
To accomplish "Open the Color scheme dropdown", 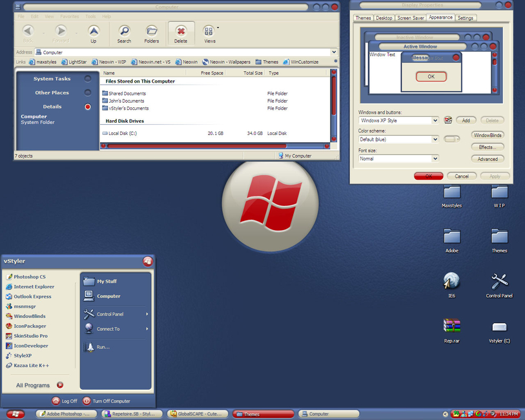I will [435, 139].
